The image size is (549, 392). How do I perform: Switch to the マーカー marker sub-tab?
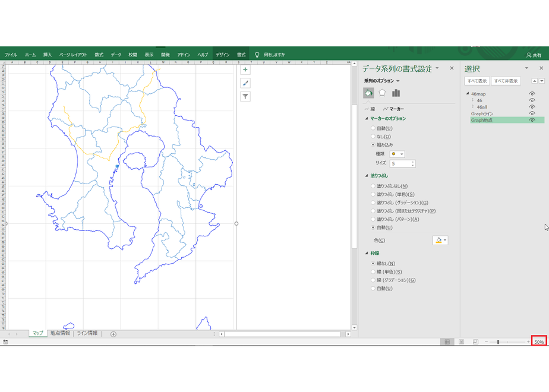[393, 109]
